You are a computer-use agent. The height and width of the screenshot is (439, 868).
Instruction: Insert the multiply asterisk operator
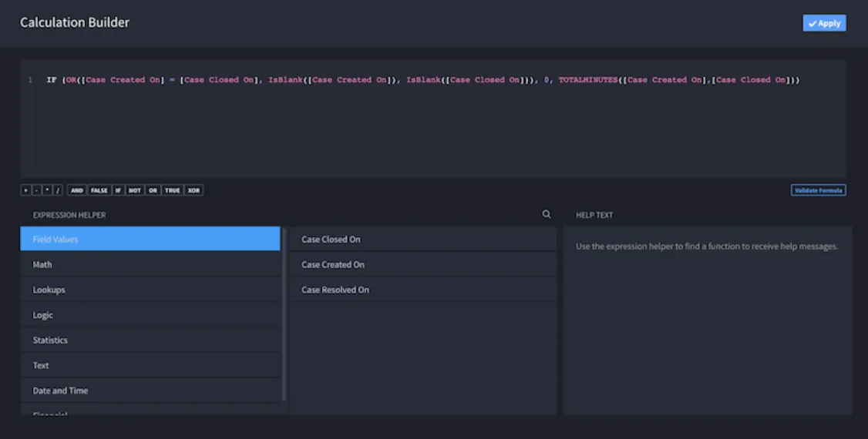click(47, 190)
